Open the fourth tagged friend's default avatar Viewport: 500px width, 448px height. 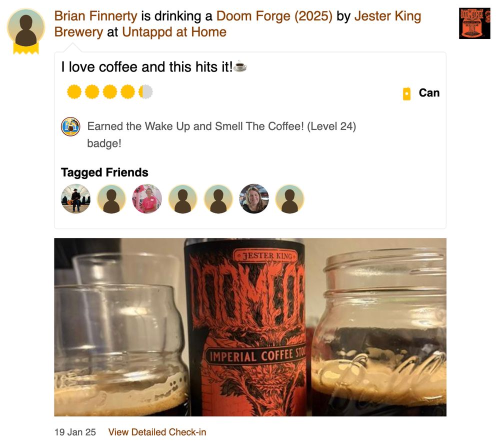coord(182,198)
